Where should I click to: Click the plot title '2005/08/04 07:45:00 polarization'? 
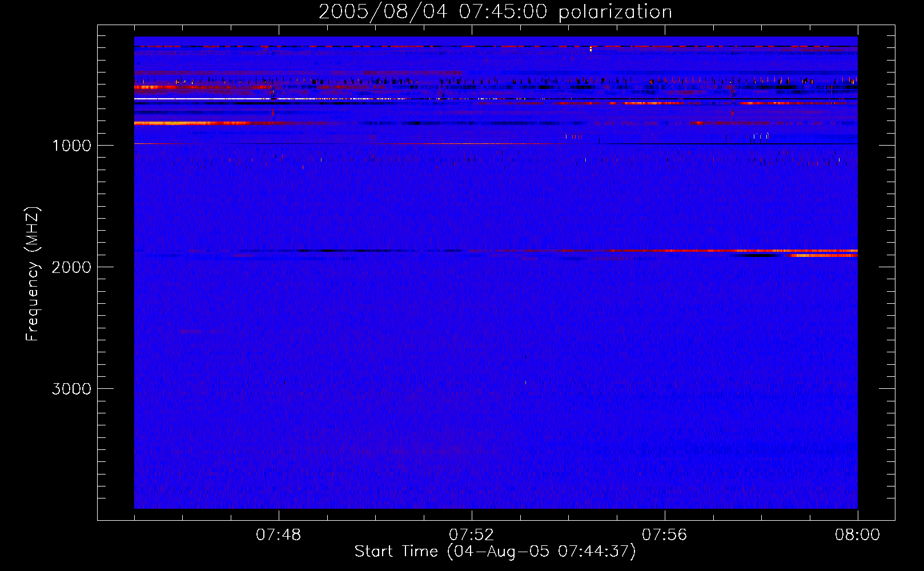[x=495, y=11]
